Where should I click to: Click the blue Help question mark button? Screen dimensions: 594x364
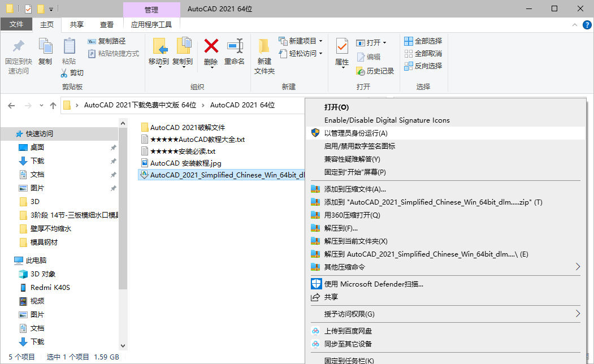point(587,24)
